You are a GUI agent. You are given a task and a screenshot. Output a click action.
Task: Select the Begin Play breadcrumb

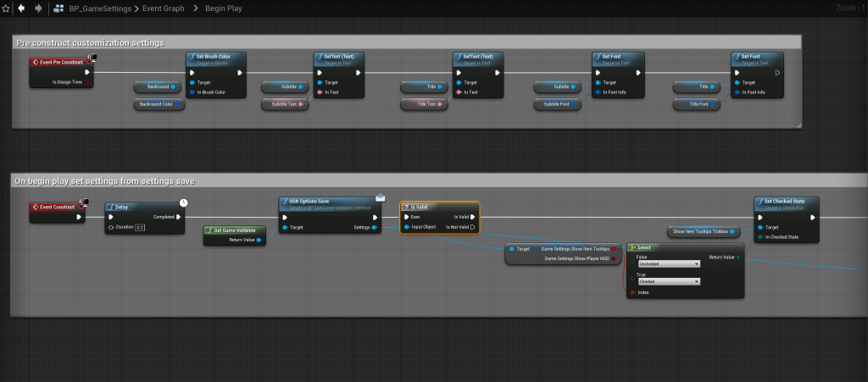coord(224,8)
